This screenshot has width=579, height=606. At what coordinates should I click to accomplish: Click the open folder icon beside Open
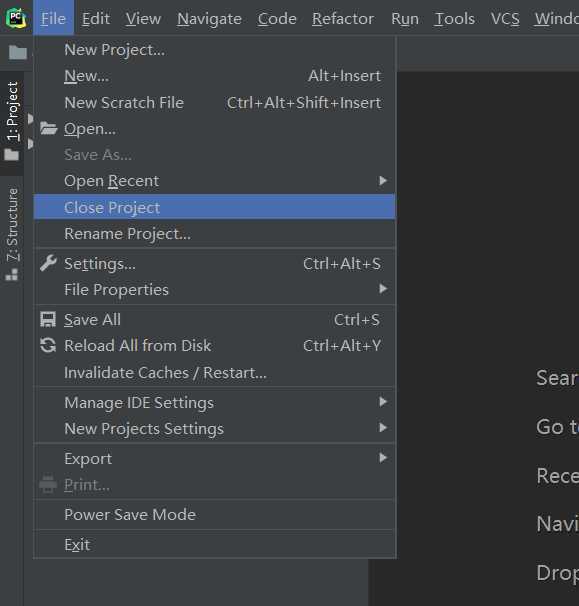coord(49,128)
